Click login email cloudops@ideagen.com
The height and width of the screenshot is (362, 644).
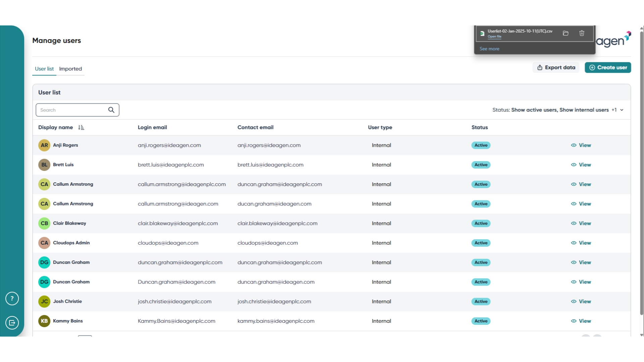pyautogui.click(x=168, y=243)
